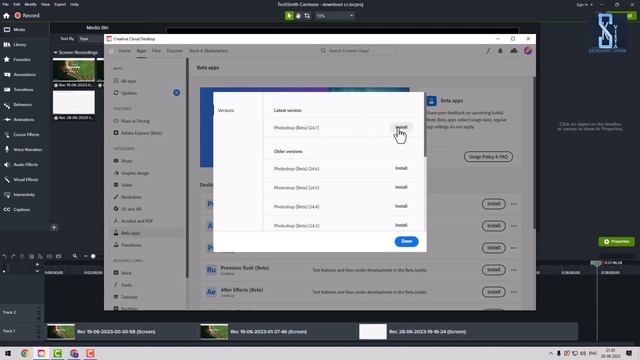The height and width of the screenshot is (360, 640).
Task: Install older Photoshop (Beta) 24.6
Action: click(401, 168)
